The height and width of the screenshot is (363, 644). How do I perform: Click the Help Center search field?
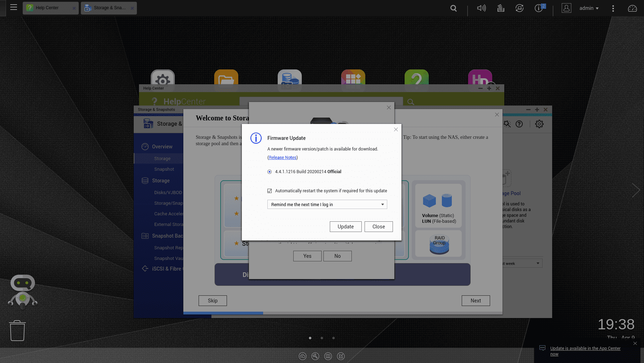coord(321,102)
